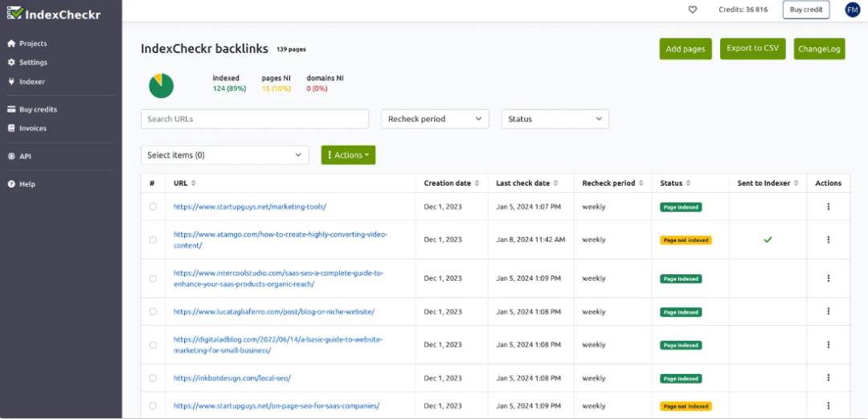This screenshot has width=868, height=419.
Task: Expand the Recheck period filter dropdown
Action: tap(435, 119)
